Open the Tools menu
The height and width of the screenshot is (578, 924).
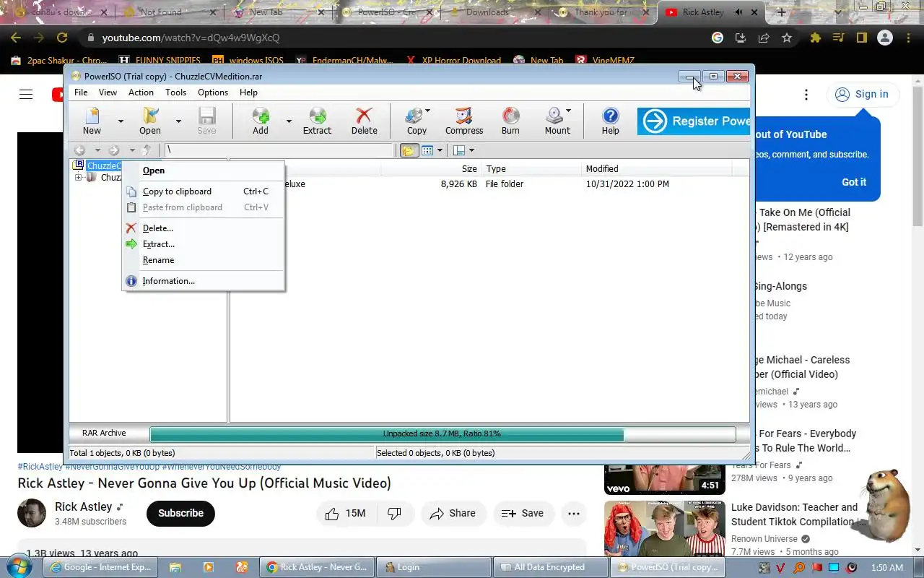click(x=175, y=92)
